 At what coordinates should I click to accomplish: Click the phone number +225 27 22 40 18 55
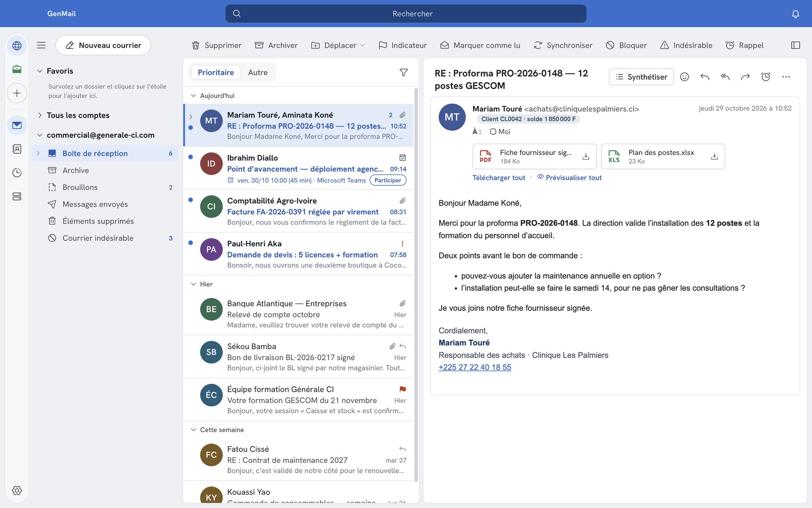475,367
